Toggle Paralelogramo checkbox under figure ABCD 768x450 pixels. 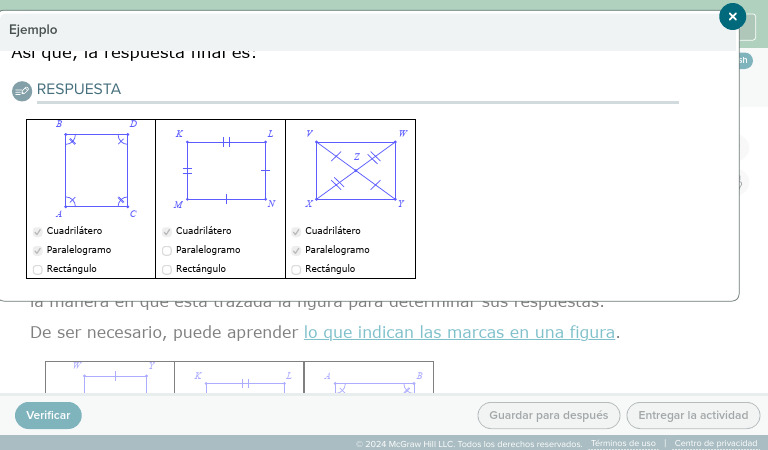pyautogui.click(x=38, y=251)
